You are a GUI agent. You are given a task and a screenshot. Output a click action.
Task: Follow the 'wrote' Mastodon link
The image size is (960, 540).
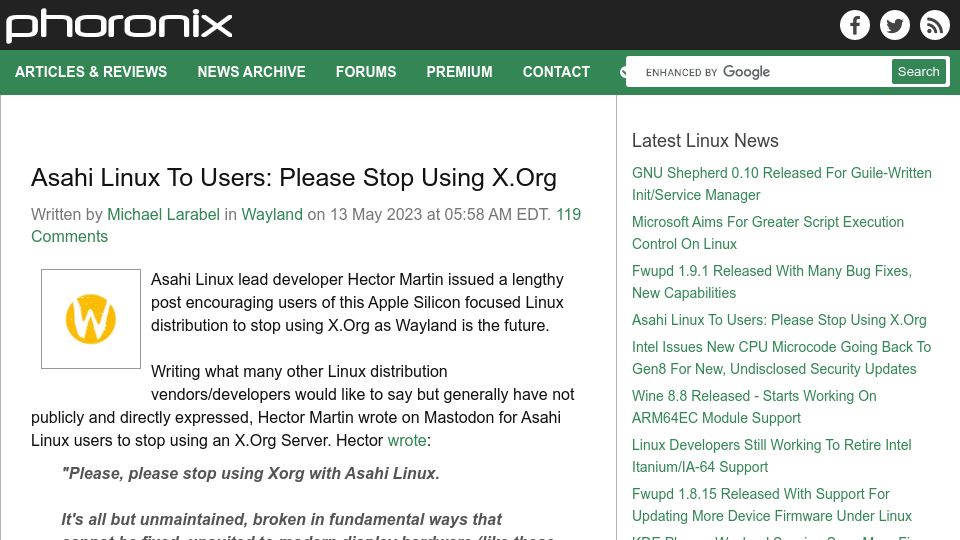coord(407,440)
